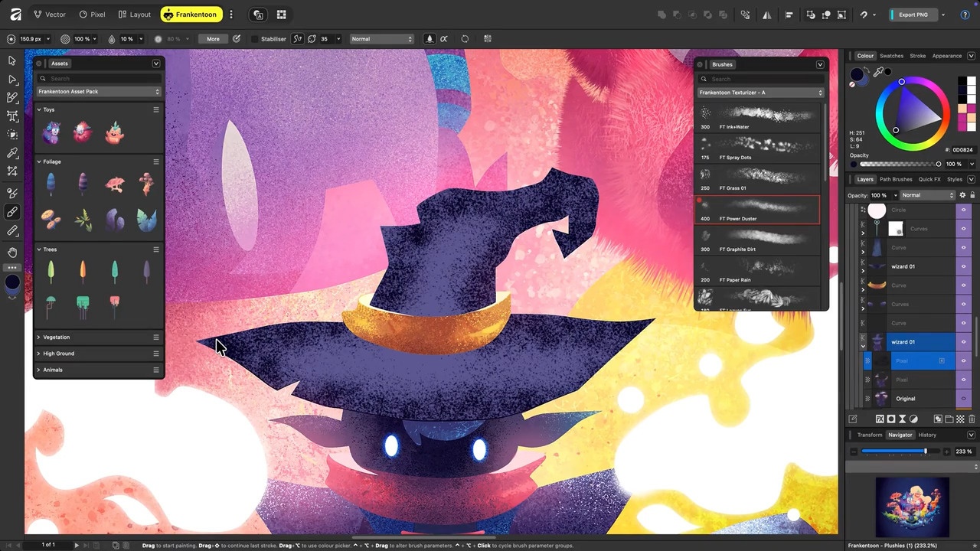
Task: Open the Frankentoon Texturizer - A brush category dropdown
Action: point(761,93)
